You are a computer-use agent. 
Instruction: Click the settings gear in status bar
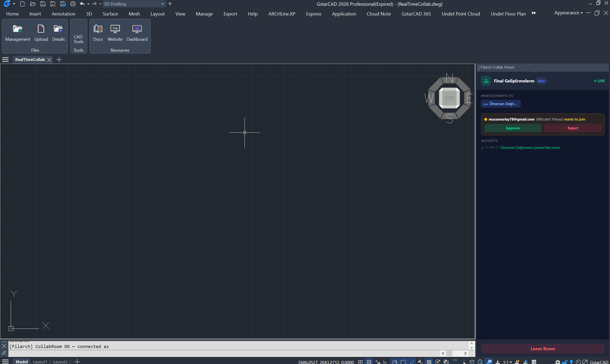pyautogui.click(x=558, y=362)
